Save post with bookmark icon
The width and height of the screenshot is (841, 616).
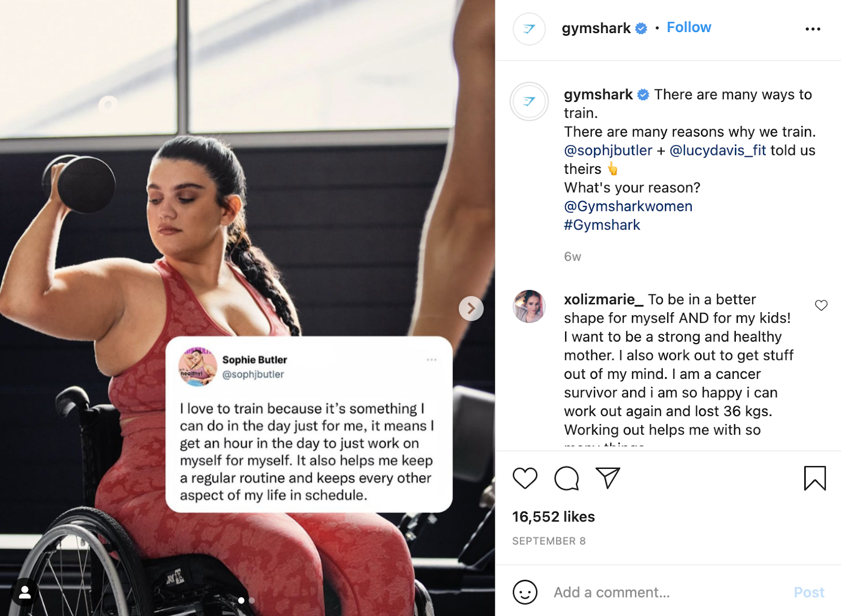(x=815, y=478)
